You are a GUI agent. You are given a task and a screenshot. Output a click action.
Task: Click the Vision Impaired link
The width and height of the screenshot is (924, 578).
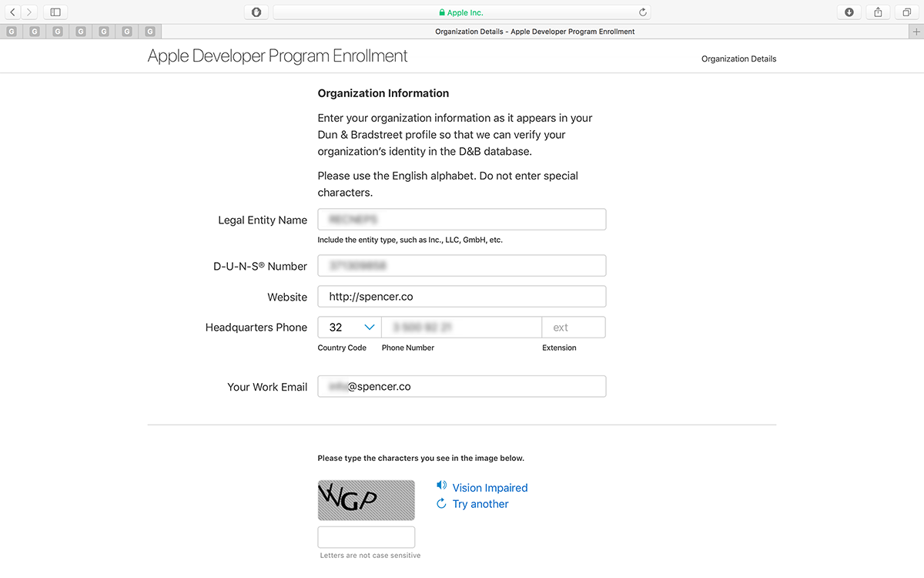tap(490, 487)
